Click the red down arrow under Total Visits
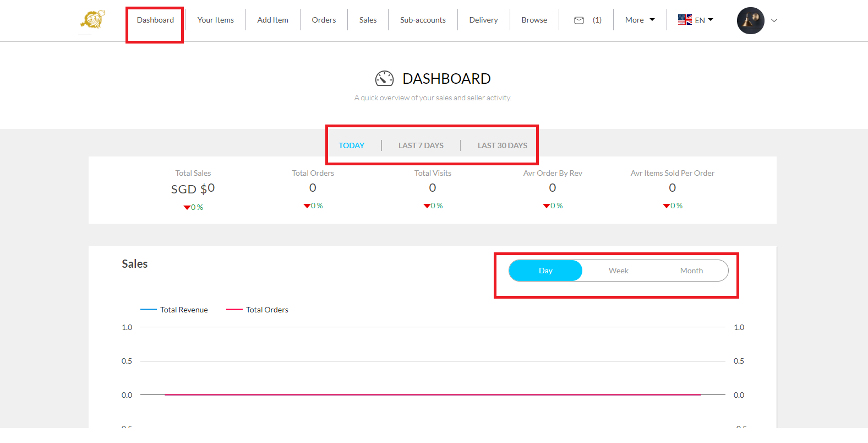 coord(427,206)
